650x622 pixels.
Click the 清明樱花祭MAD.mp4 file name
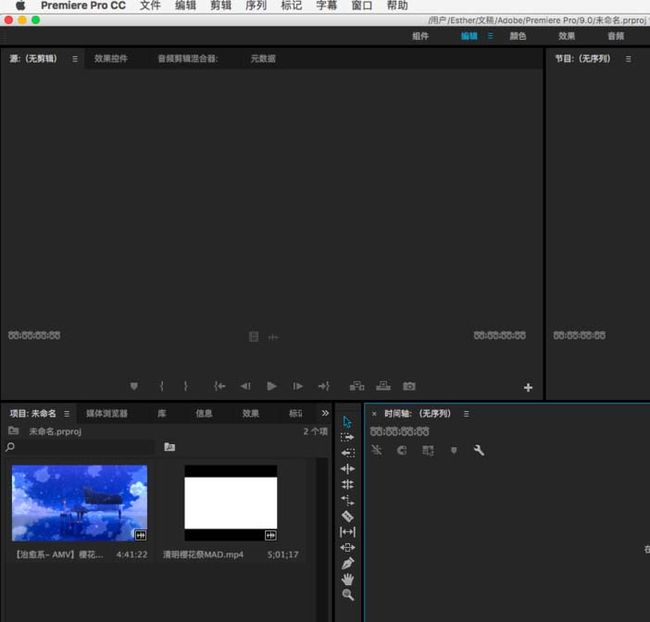(x=203, y=554)
